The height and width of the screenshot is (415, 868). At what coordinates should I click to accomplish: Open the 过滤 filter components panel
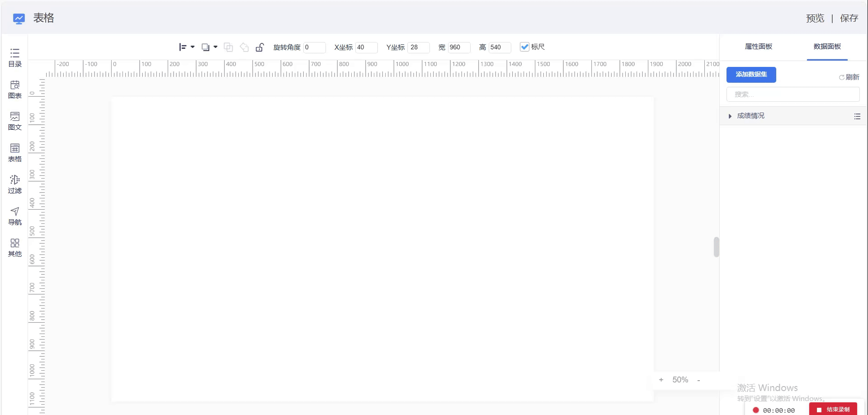(x=15, y=184)
